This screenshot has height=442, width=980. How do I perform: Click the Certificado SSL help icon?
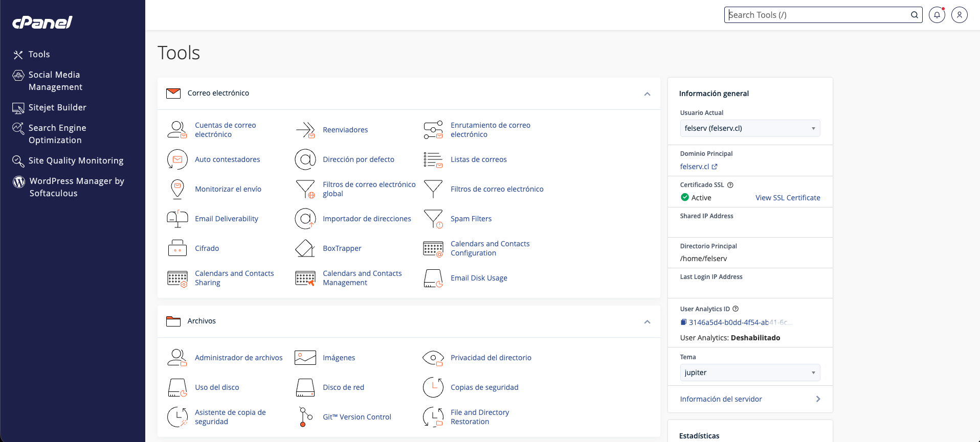click(730, 185)
